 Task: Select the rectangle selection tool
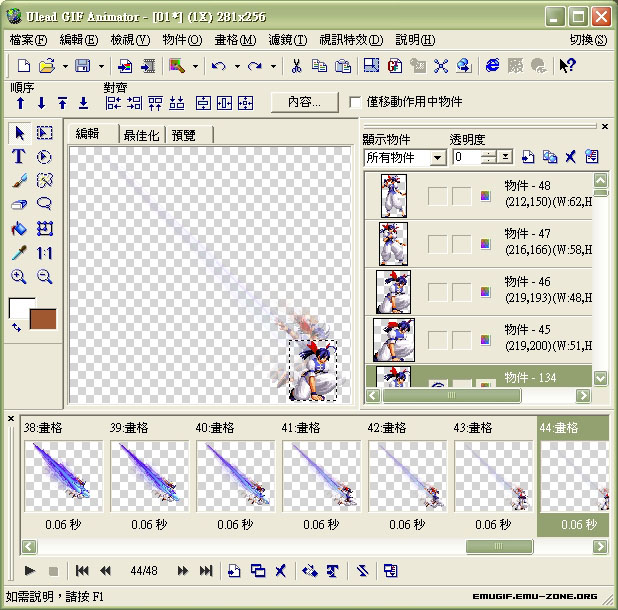45,133
